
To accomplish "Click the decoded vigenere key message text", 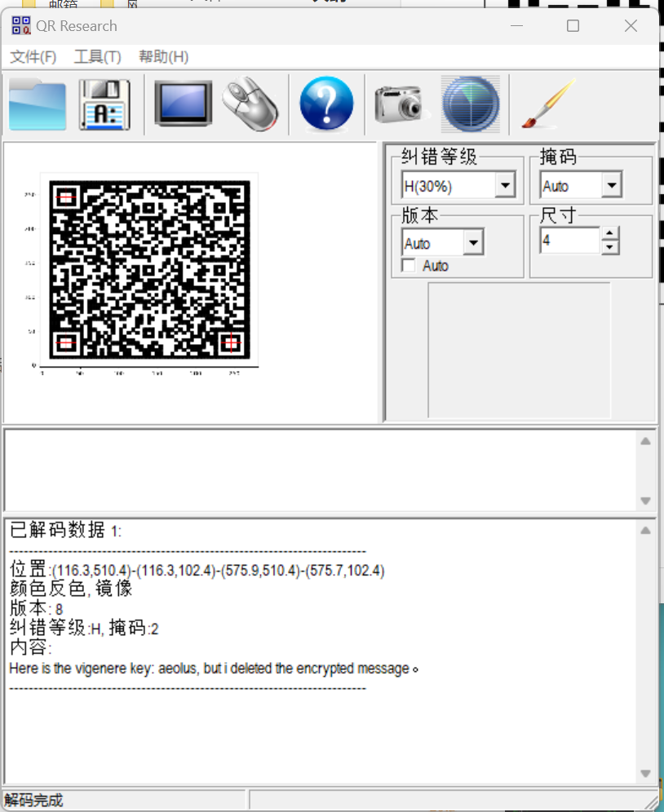I will (214, 669).
